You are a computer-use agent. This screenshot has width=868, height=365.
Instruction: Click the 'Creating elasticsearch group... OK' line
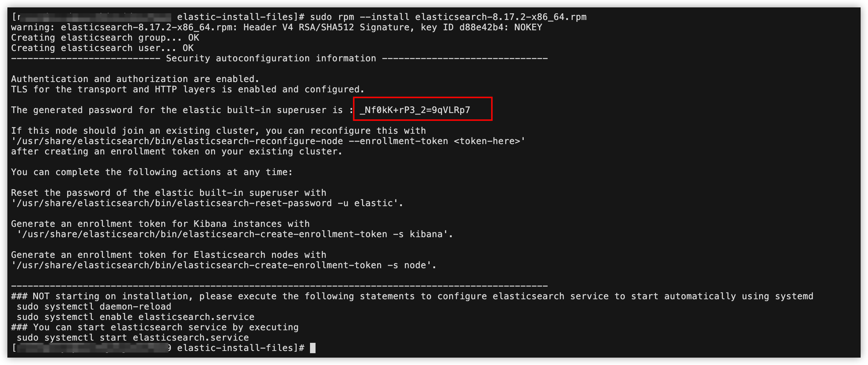click(105, 38)
